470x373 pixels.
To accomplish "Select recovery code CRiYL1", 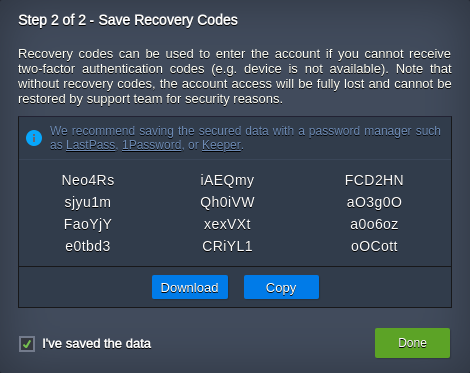I will (227, 246).
